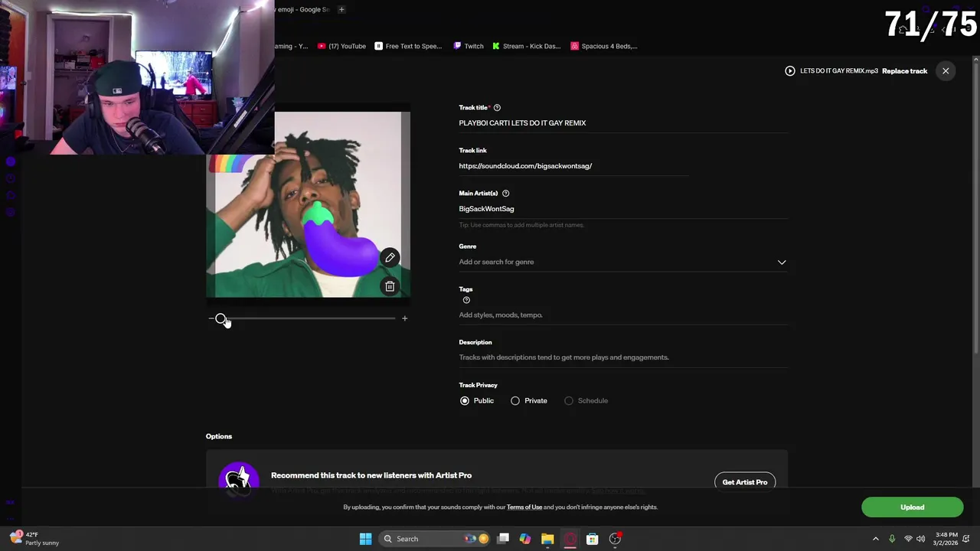Click the Options section heading
The width and height of the screenshot is (980, 551).
coord(219,436)
